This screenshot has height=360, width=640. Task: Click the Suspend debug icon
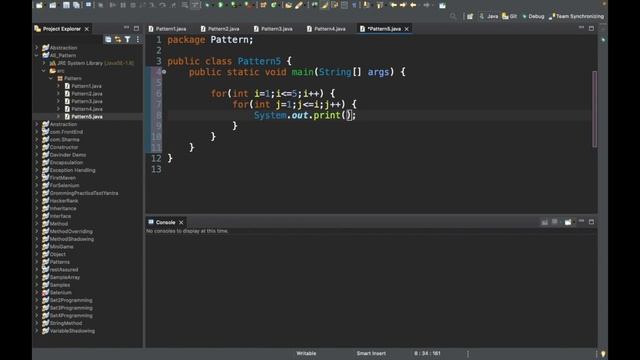[123, 5]
